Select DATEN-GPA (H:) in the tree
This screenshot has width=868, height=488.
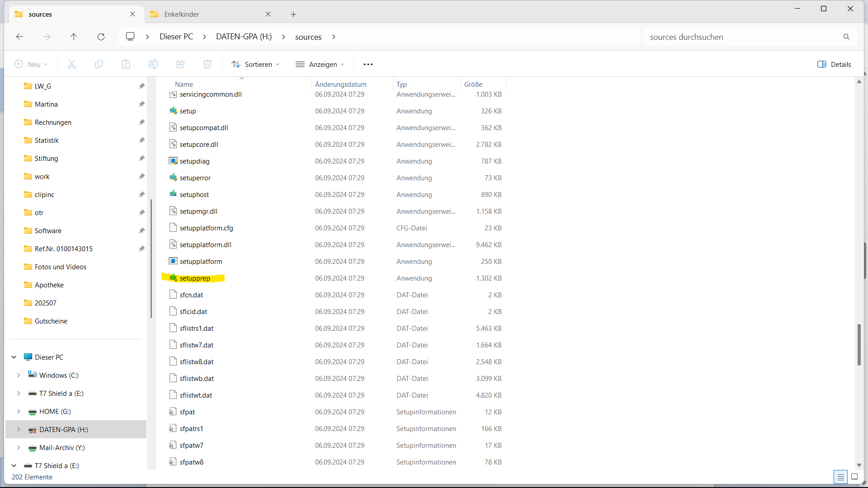tap(76, 429)
